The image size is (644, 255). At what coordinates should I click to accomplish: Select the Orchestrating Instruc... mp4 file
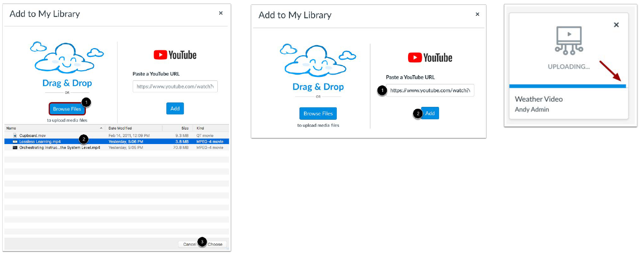60,148
